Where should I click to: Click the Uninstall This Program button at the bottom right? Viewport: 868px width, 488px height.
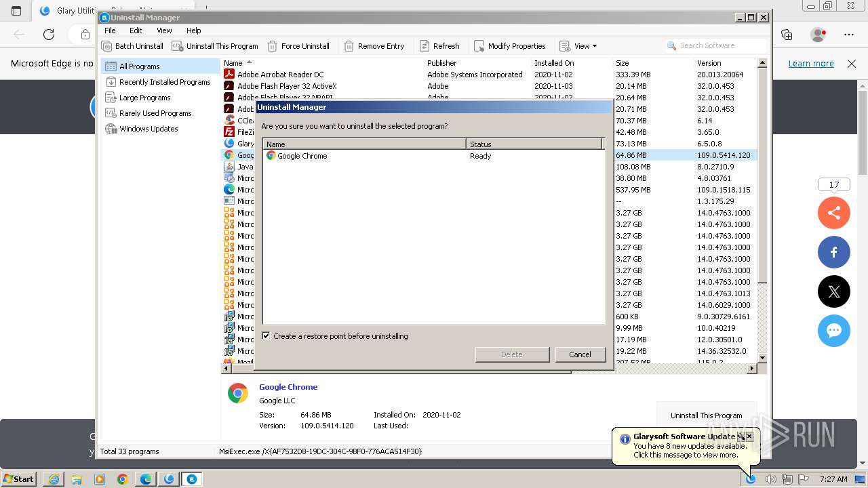point(706,415)
